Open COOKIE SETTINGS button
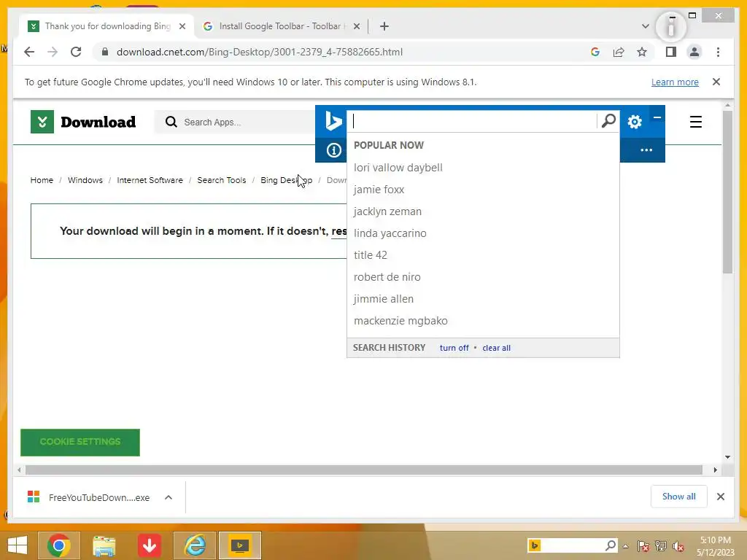Image resolution: width=747 pixels, height=560 pixels. click(80, 443)
